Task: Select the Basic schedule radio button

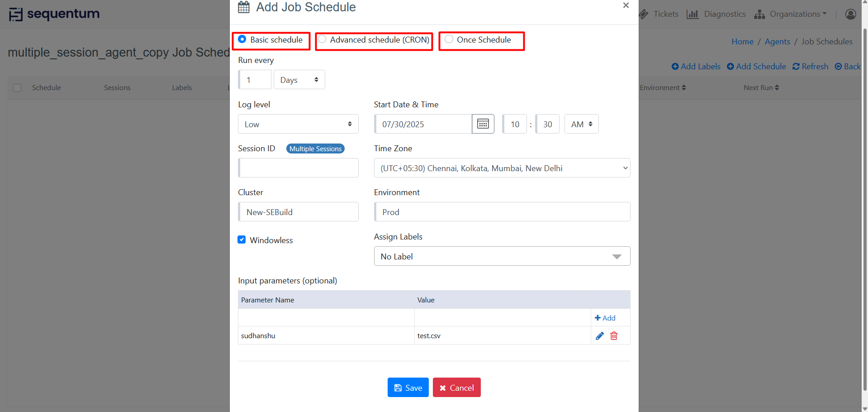Action: tap(242, 39)
